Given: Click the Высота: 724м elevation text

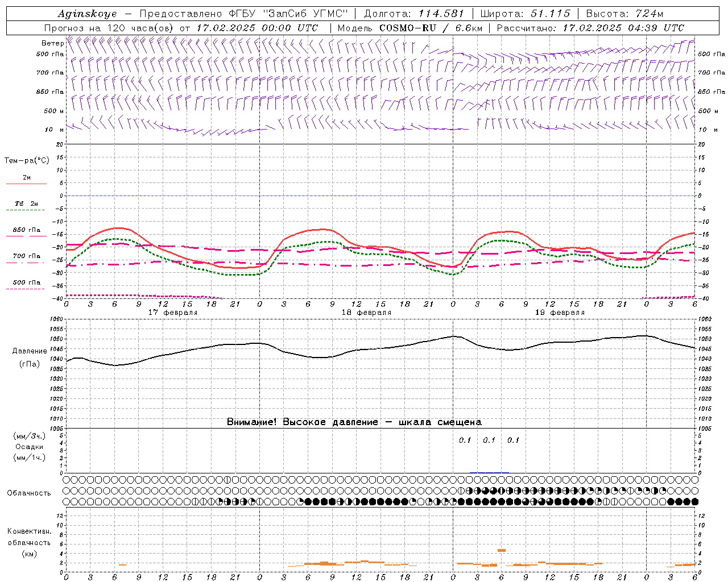Looking at the screenshot, I should point(624,14).
